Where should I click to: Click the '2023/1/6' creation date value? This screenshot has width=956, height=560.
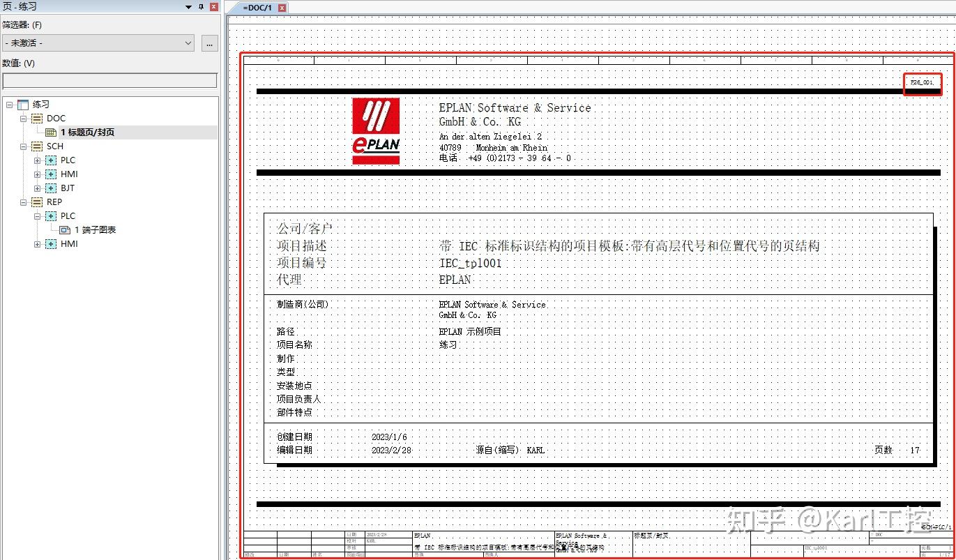[389, 437]
